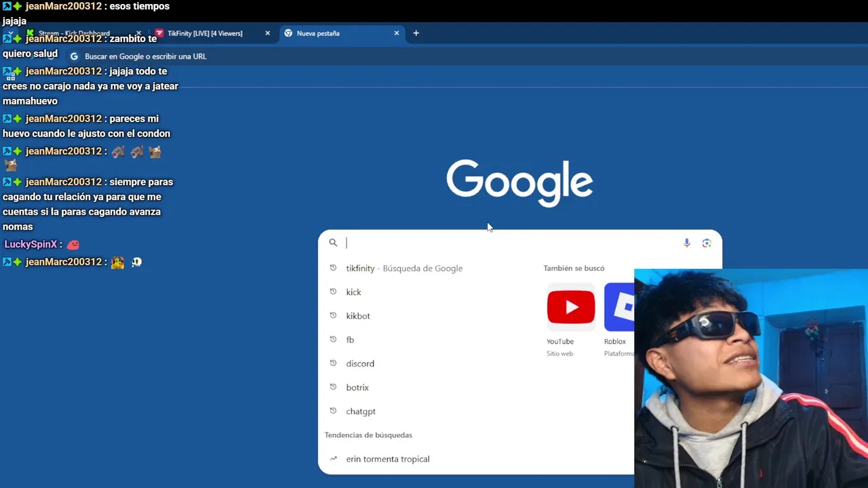Click the magnifier icon in search box

333,243
